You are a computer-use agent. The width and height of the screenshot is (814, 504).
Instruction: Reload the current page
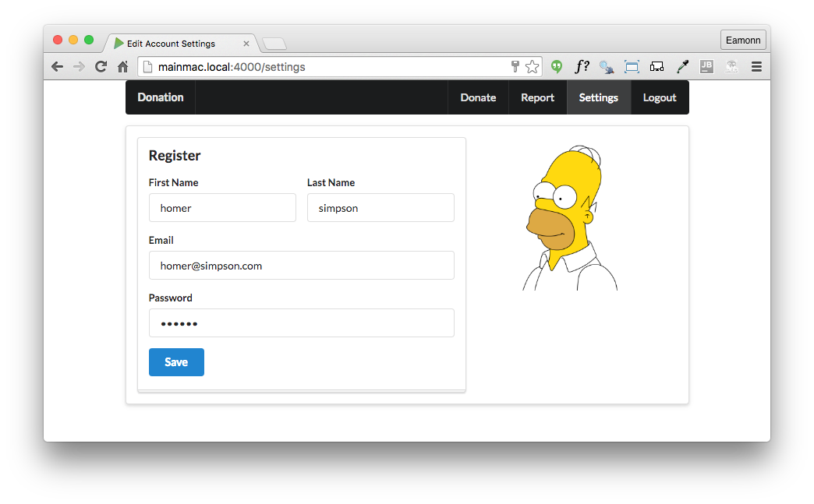101,67
